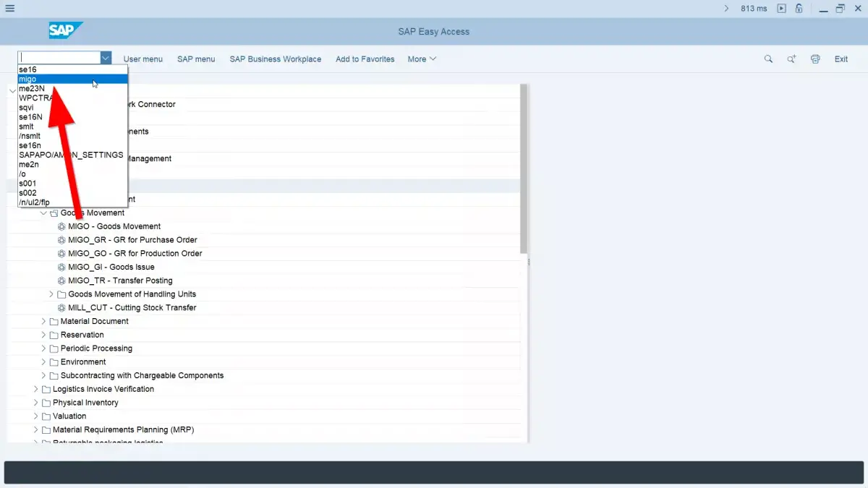Expand the Physical Inventory chevron

coord(36,403)
